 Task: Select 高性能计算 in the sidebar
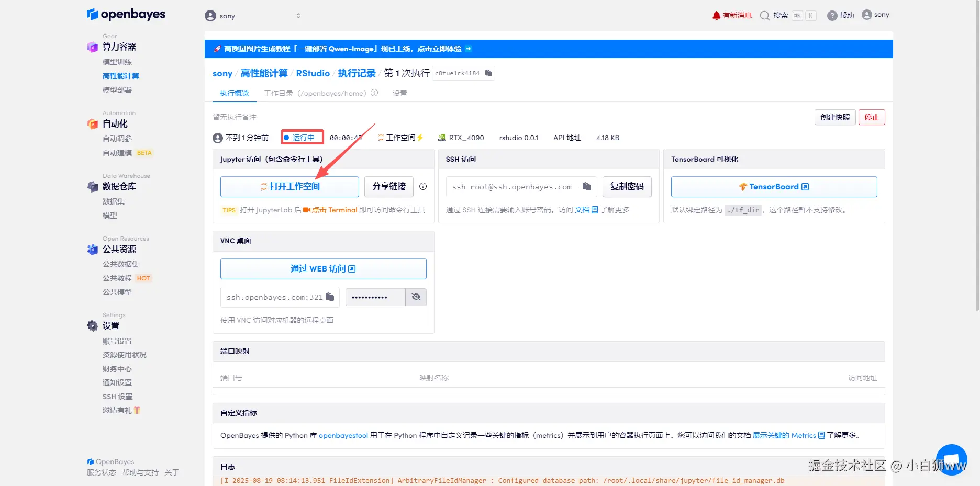(121, 76)
